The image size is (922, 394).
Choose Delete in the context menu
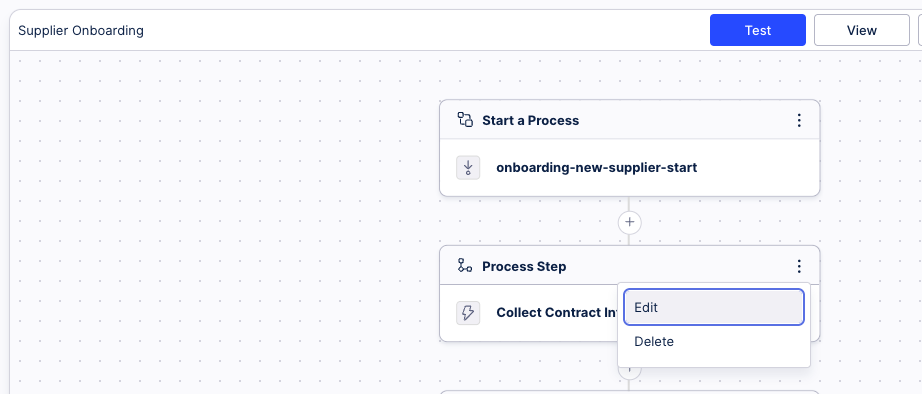click(x=713, y=342)
